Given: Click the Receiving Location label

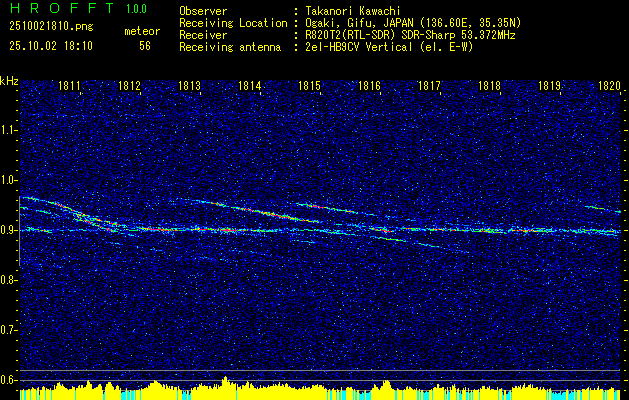Looking at the screenshot, I should 233,23.
